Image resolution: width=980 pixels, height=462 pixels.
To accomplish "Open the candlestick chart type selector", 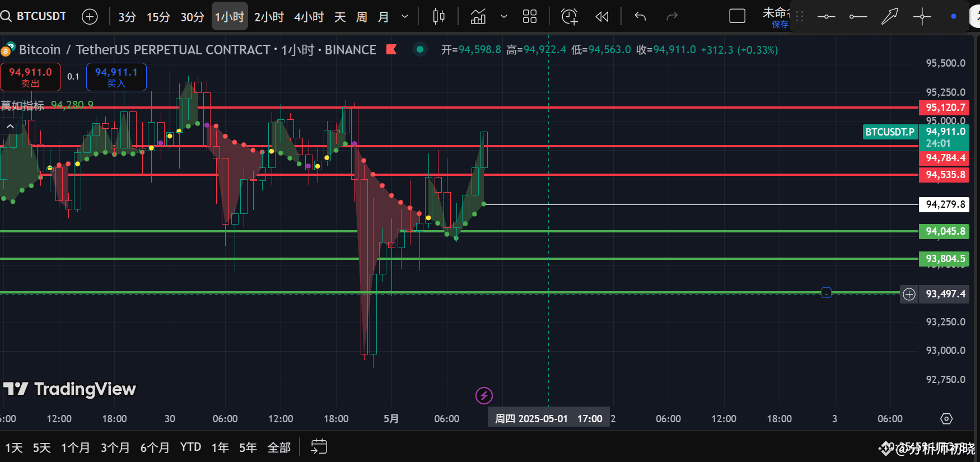I will pos(439,17).
